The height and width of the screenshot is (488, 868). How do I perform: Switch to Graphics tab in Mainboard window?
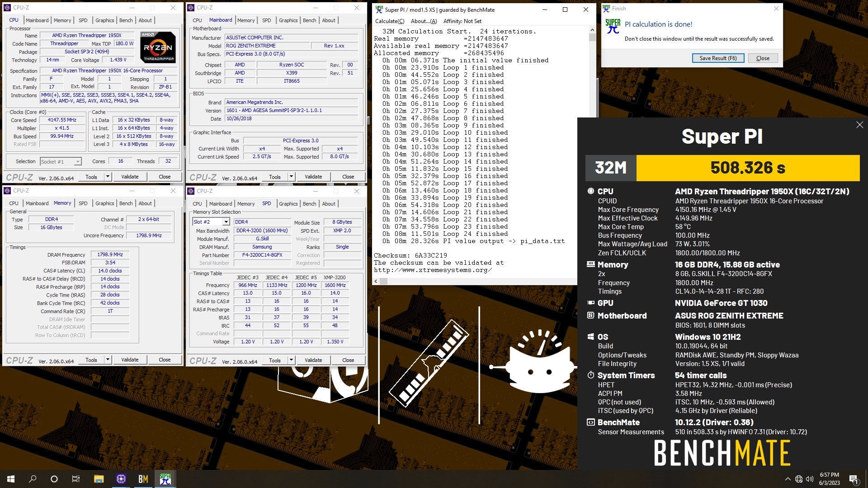click(288, 20)
